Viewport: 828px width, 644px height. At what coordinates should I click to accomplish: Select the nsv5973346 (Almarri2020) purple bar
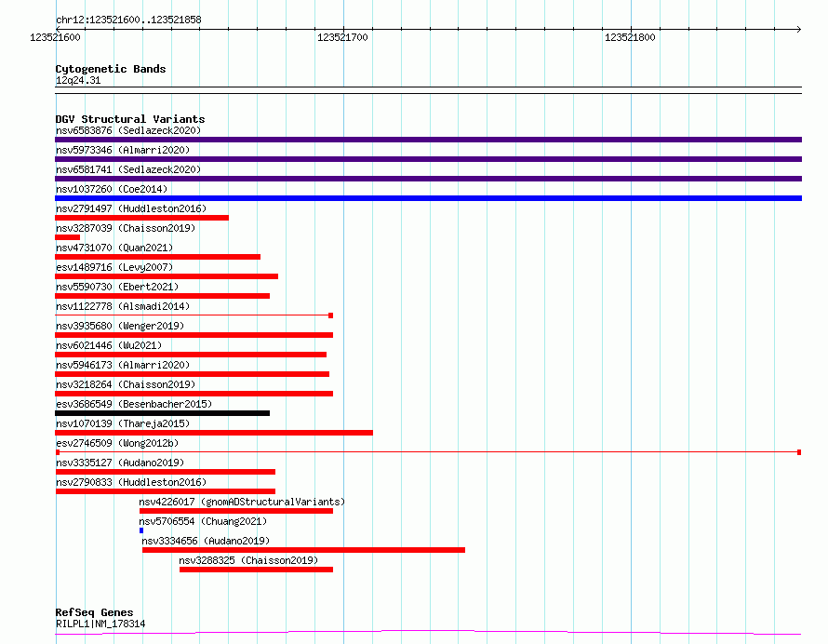pyautogui.click(x=428, y=159)
